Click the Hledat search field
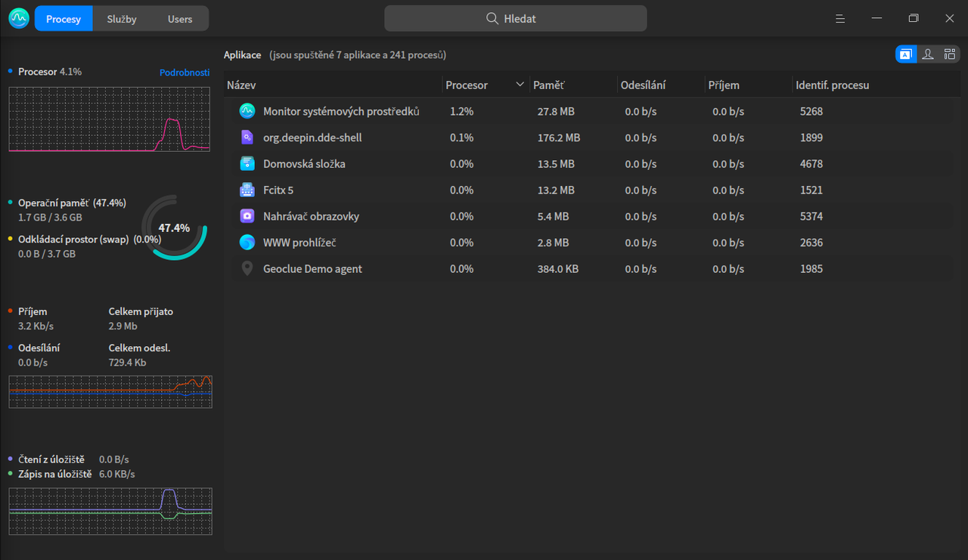 click(x=516, y=19)
